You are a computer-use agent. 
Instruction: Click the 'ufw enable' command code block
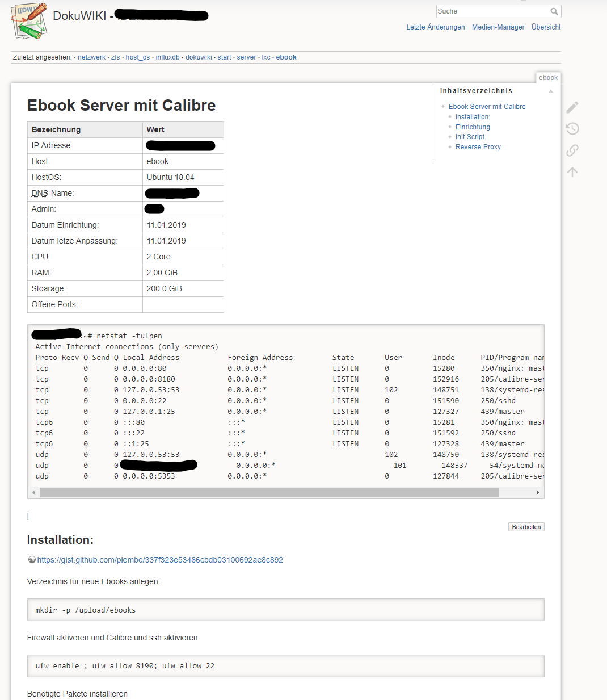click(286, 666)
